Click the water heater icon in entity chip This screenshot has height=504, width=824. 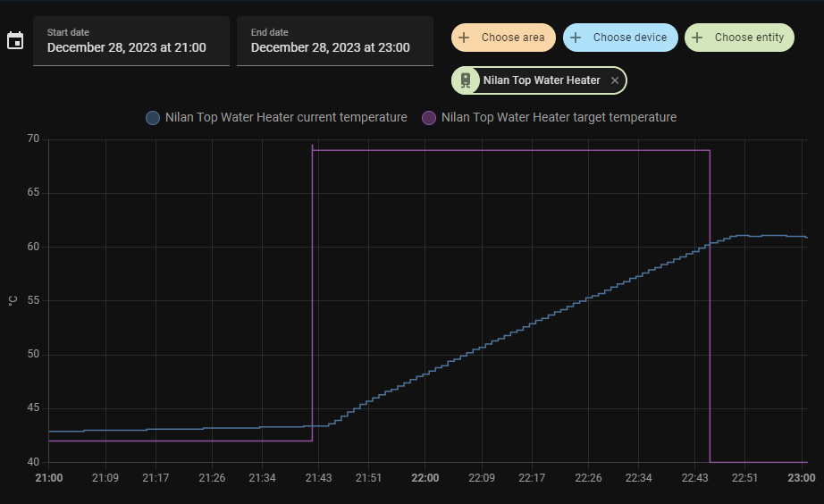[466, 80]
